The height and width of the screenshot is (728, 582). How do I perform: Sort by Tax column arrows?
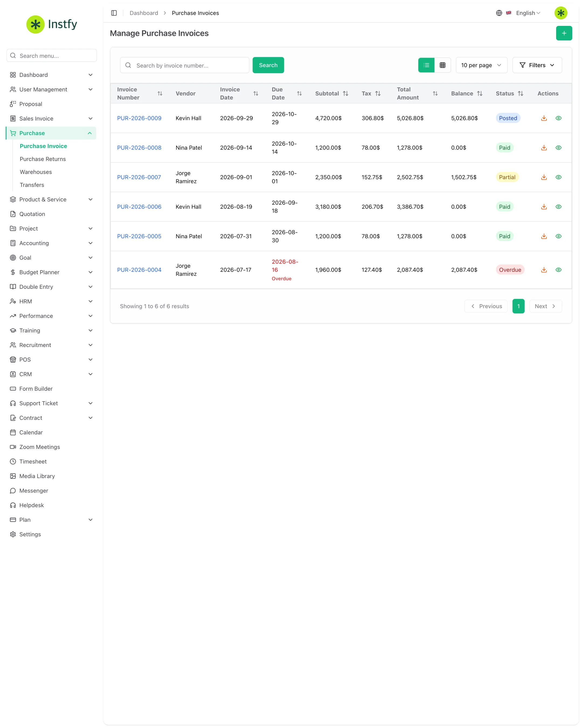click(x=378, y=94)
